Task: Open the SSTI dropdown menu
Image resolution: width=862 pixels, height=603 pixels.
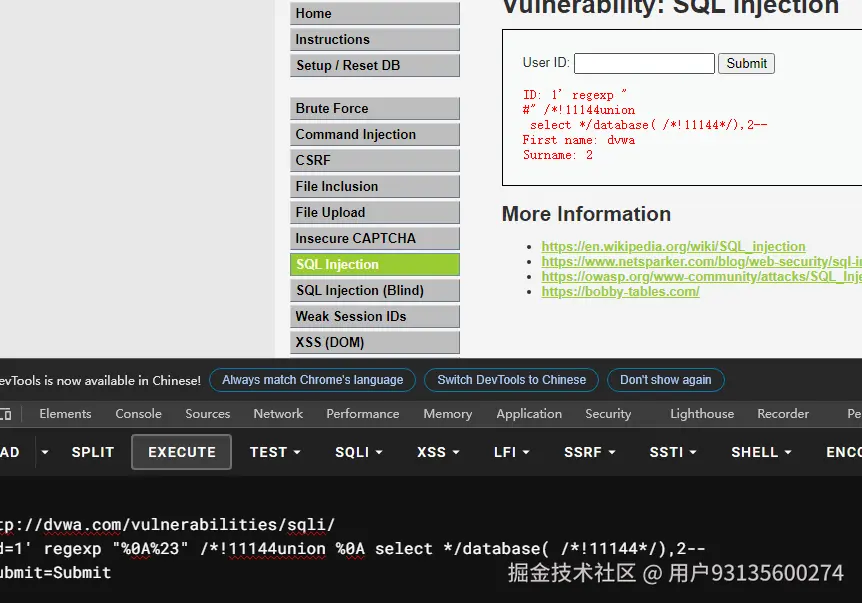Action: (x=673, y=452)
